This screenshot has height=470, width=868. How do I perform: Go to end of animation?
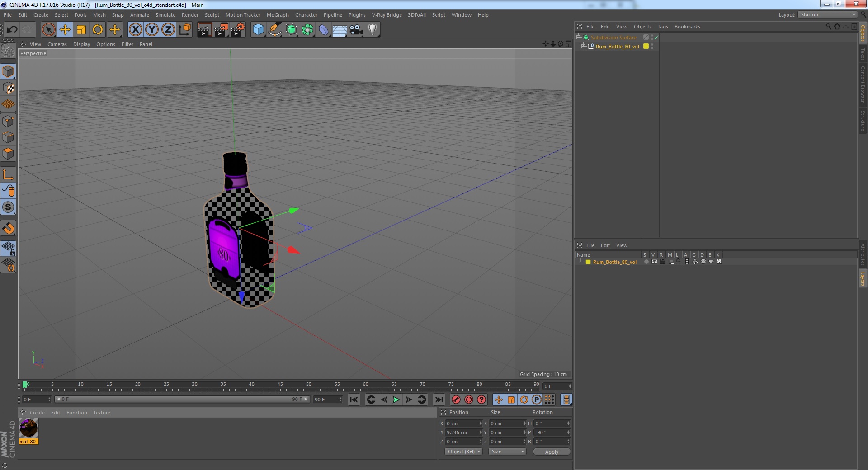[439, 399]
